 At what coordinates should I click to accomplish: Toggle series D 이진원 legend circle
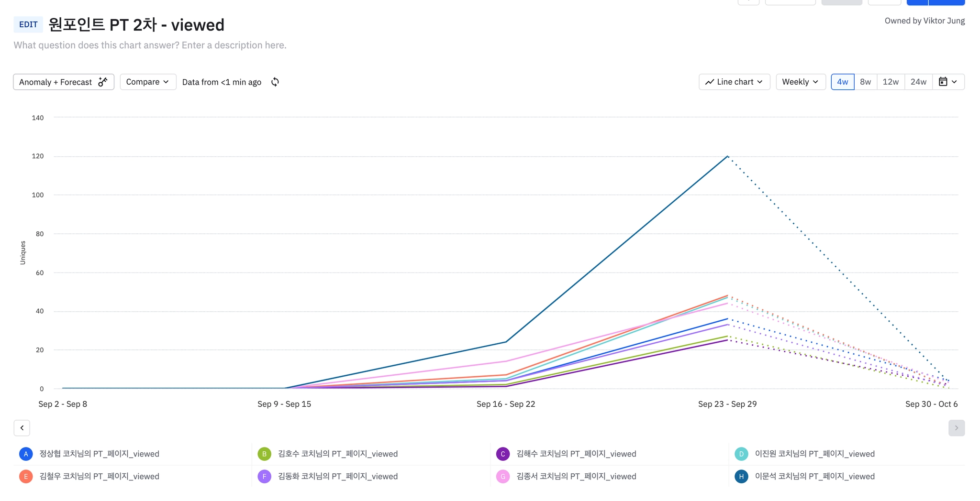(741, 454)
